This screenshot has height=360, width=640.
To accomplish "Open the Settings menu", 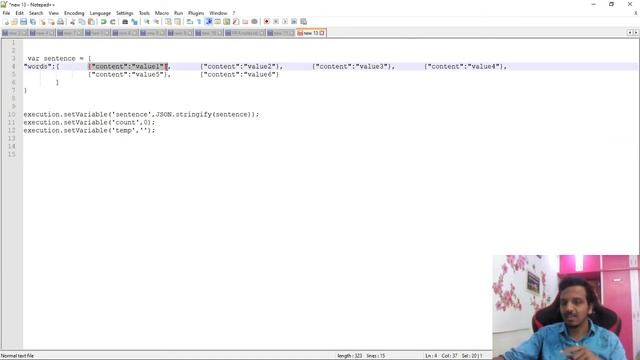I will (x=124, y=13).
